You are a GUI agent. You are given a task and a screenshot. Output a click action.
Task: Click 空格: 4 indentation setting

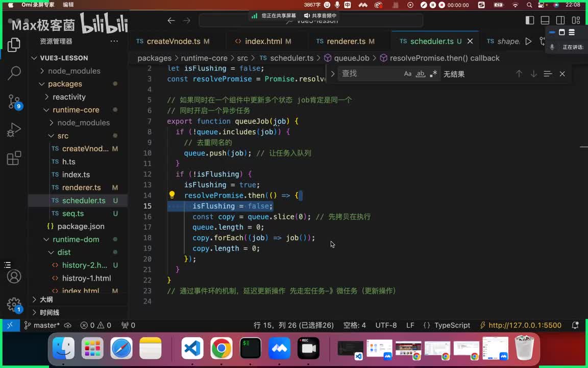[354, 325]
